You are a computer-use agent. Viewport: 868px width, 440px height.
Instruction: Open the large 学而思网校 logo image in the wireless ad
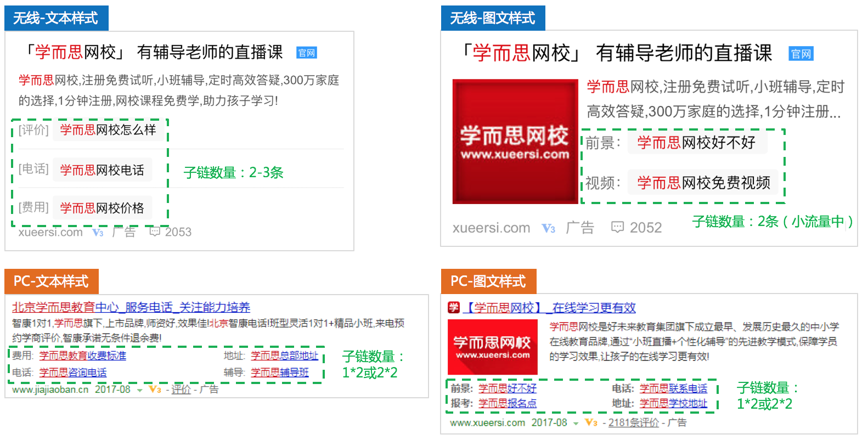pyautogui.click(x=515, y=142)
